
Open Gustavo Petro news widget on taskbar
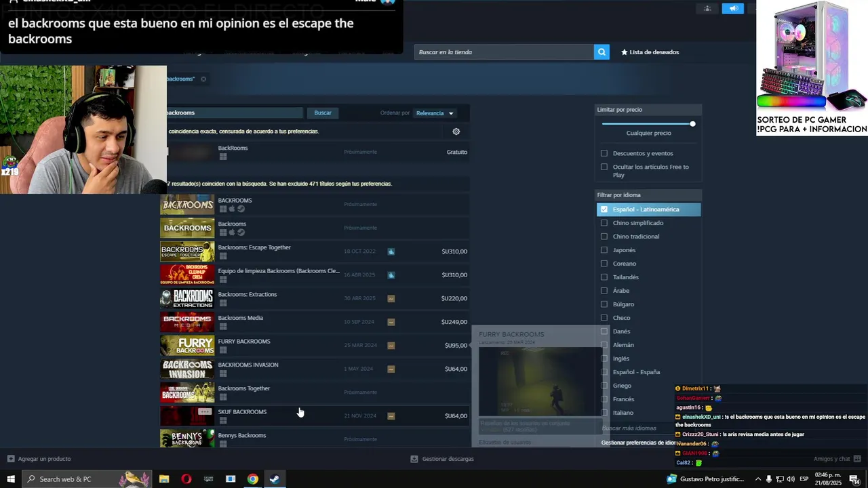[x=706, y=479]
